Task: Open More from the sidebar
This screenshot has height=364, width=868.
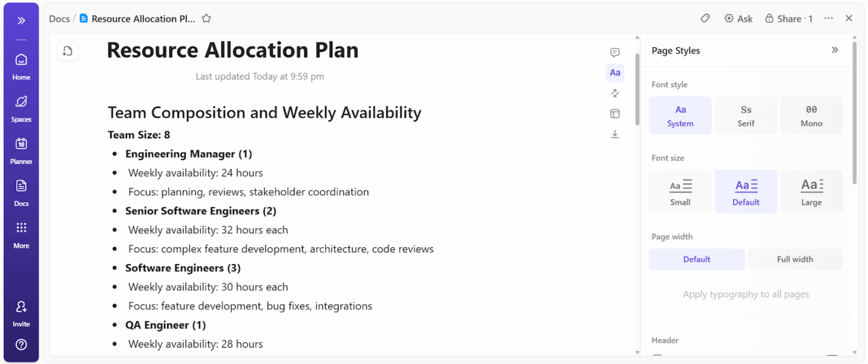Action: coord(21,234)
